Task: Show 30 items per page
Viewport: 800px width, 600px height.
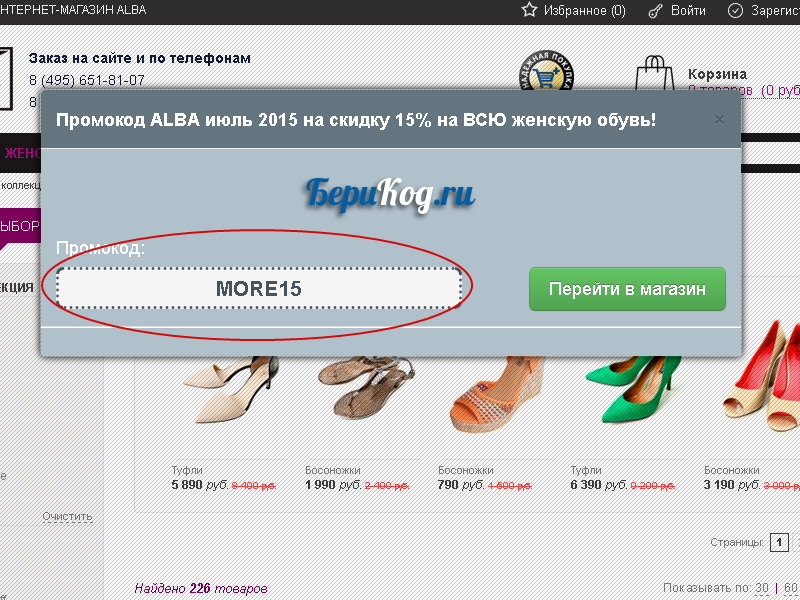Action: tap(762, 588)
